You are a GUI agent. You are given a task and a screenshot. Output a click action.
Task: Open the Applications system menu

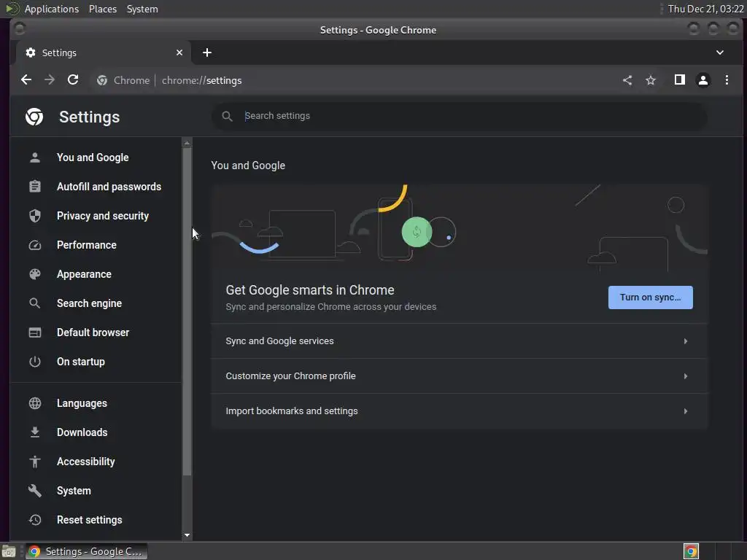pos(52,9)
